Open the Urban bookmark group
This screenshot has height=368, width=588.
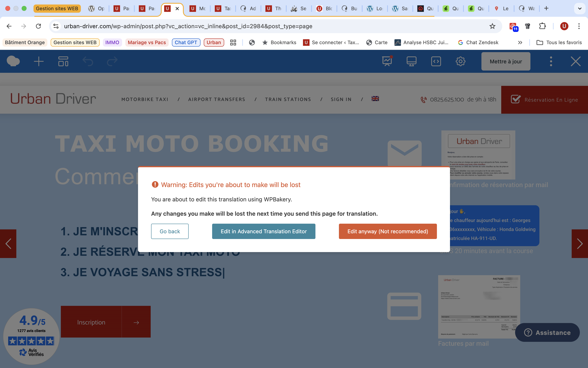click(x=214, y=42)
